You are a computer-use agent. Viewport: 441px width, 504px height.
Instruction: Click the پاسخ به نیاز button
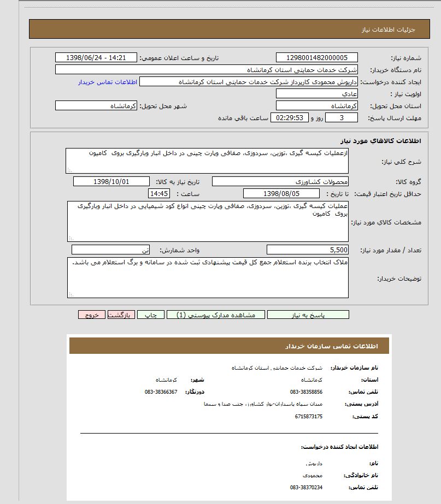click(310, 315)
